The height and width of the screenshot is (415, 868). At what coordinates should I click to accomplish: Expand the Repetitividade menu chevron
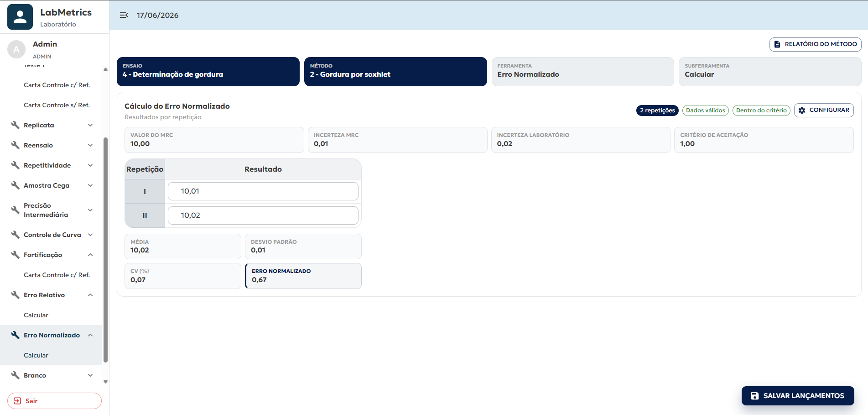90,165
